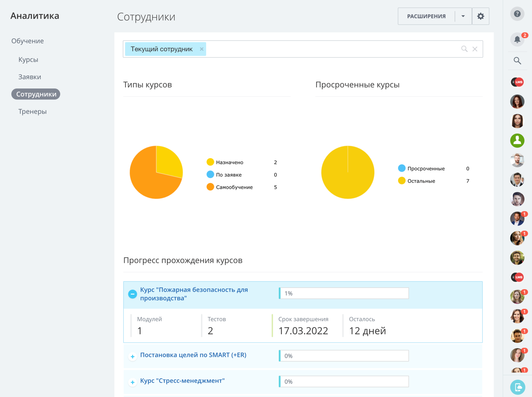
Task: Open the Заявки section
Action: pos(29,77)
